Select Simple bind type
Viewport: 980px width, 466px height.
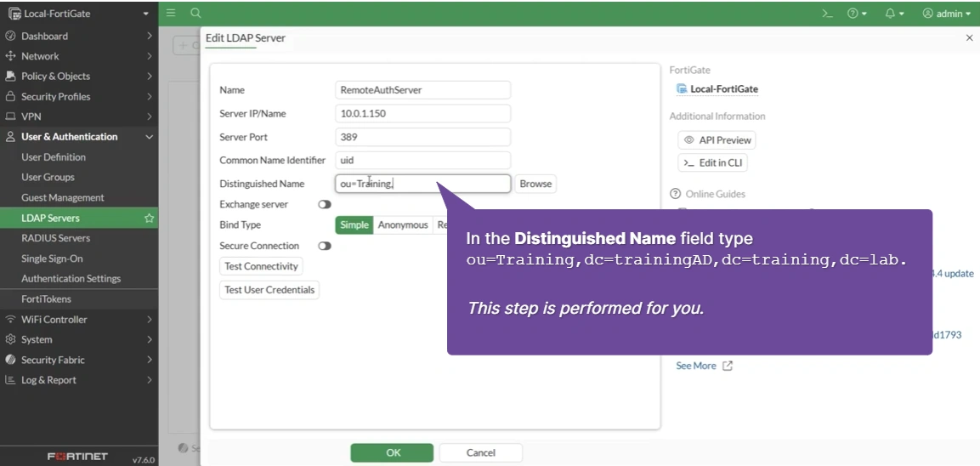coord(354,225)
